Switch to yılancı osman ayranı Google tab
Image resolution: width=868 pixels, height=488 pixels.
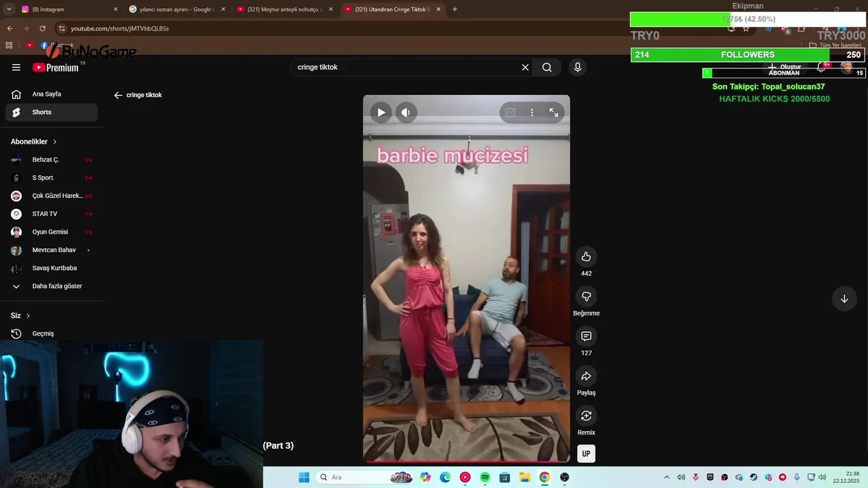(x=176, y=9)
